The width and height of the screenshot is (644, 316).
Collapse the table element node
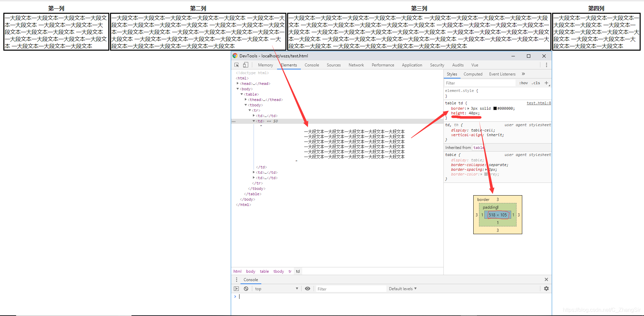pyautogui.click(x=242, y=94)
